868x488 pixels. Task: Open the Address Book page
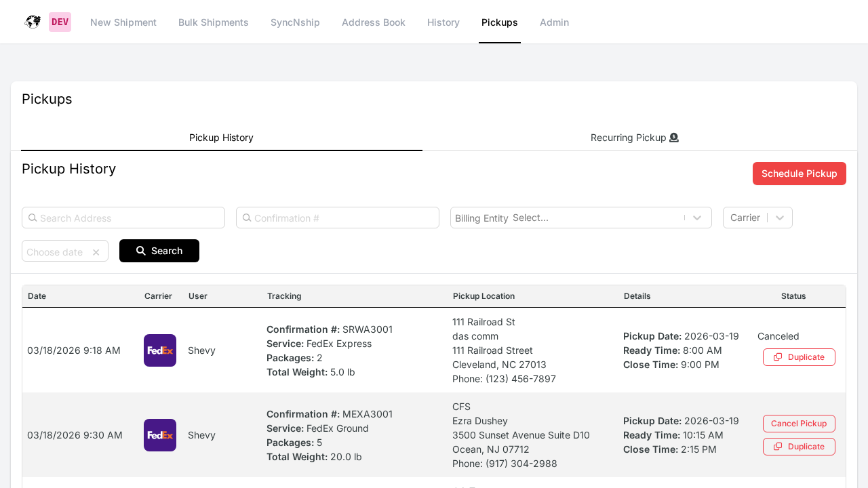374,22
